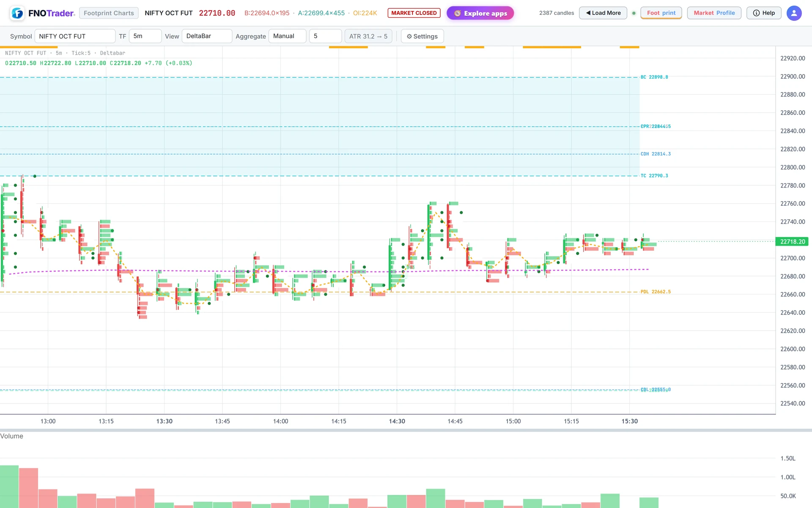Click the BC 22898.8 level label
The width and height of the screenshot is (812, 508).
(x=654, y=77)
